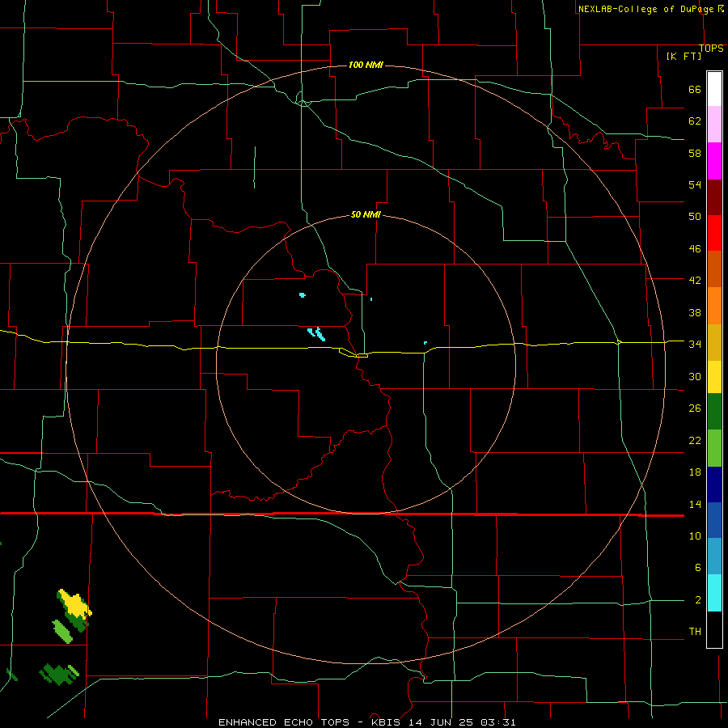Click the legend value '14'
728x728 pixels.
coord(695,504)
